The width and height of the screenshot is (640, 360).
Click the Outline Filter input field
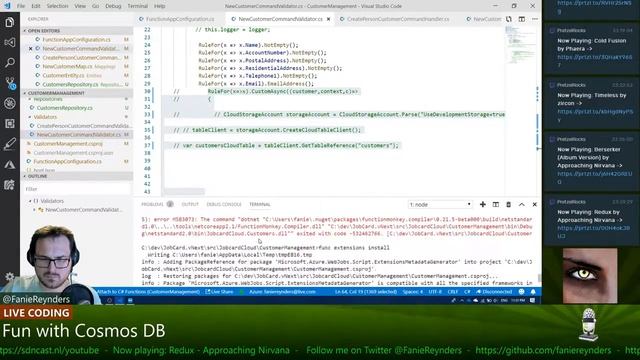[x=77, y=189]
